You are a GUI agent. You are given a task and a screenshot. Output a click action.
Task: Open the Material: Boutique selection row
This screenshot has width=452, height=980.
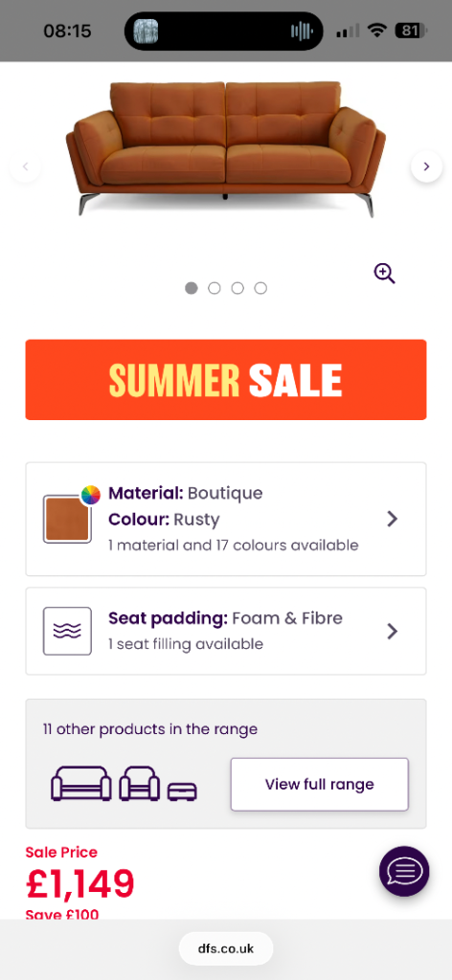(226, 519)
